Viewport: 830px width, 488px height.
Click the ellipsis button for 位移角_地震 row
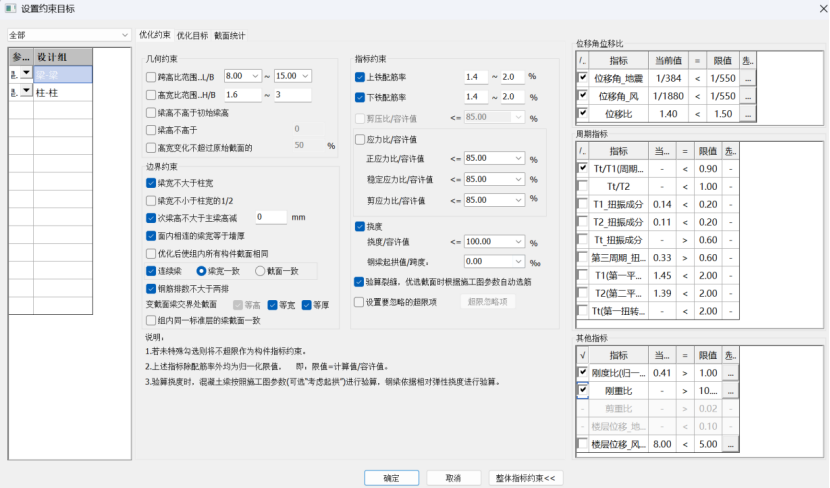point(746,78)
